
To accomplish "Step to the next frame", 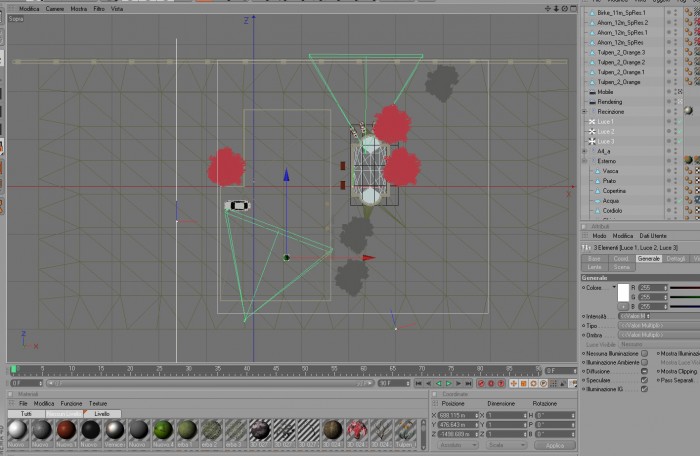I will pos(458,383).
